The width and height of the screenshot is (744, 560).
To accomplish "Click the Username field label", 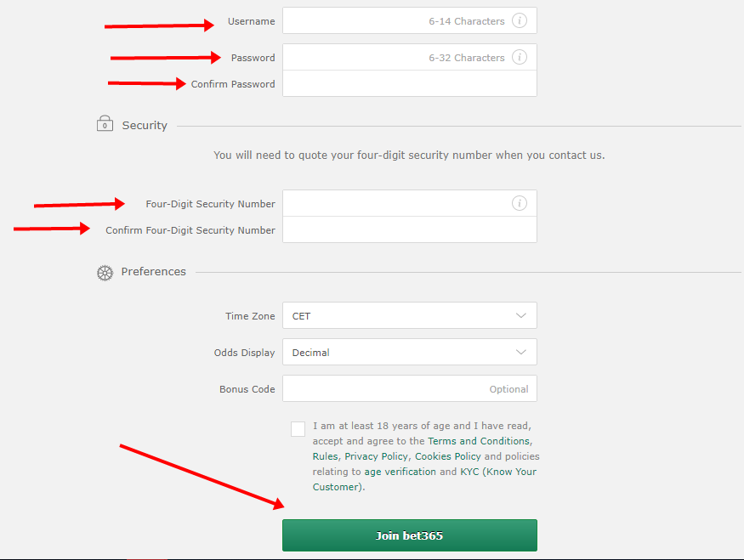I will click(x=251, y=21).
